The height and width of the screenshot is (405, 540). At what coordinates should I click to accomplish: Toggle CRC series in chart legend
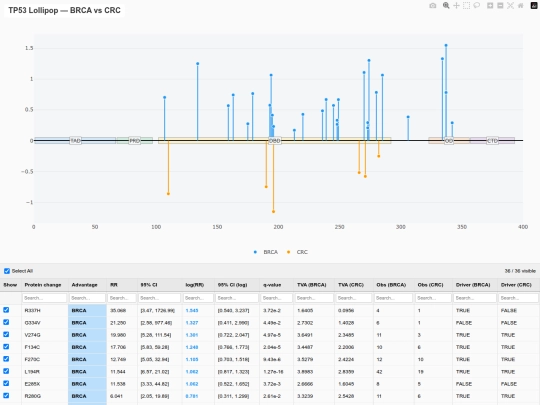pos(297,252)
